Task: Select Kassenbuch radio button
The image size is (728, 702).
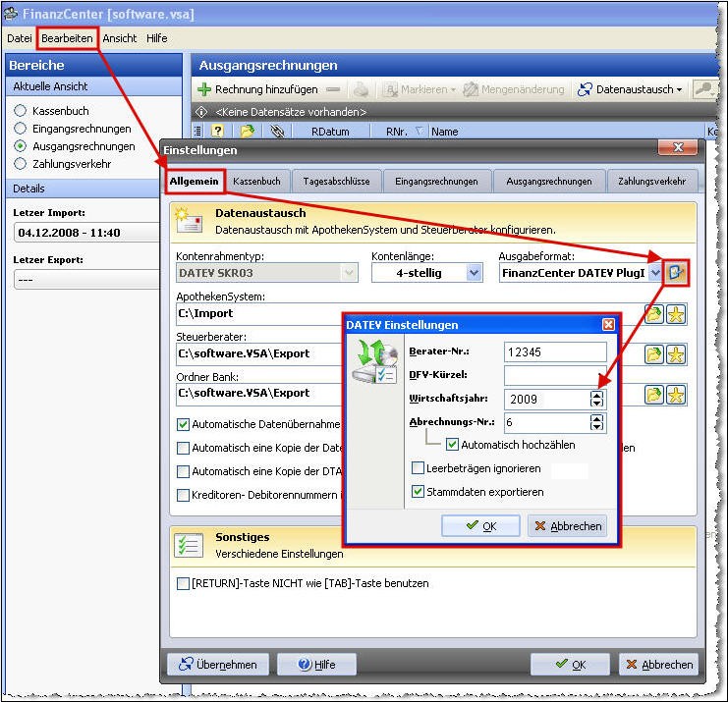Action: pos(21,111)
